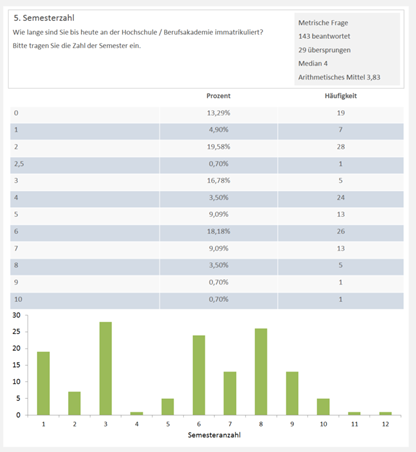Click the 'Median 4' statistic
This screenshot has width=416, height=452.
point(313,63)
